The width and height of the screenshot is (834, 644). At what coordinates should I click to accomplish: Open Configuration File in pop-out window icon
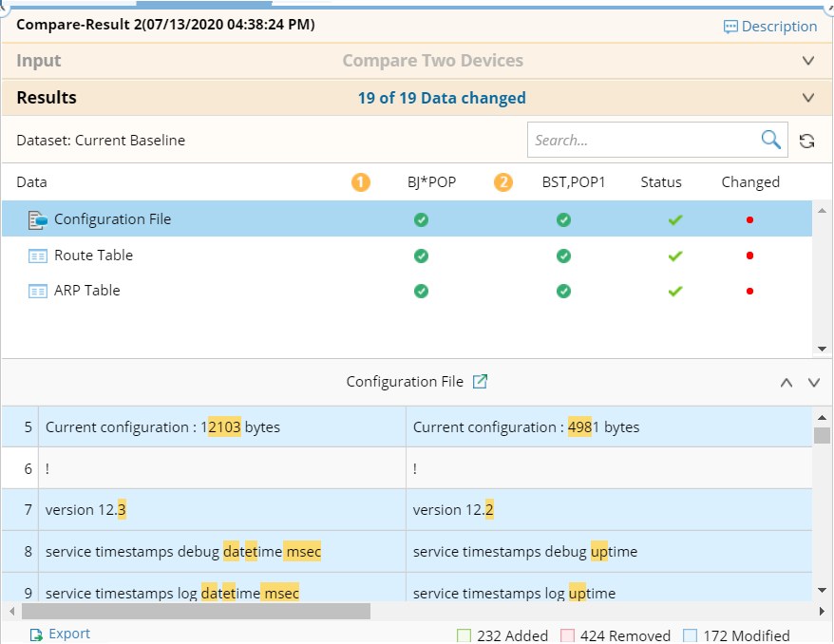[481, 382]
